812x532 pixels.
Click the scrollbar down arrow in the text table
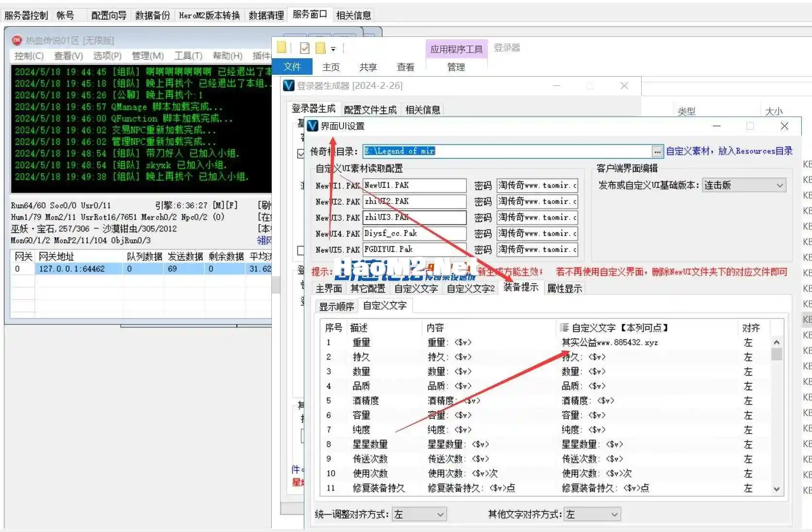[777, 489]
